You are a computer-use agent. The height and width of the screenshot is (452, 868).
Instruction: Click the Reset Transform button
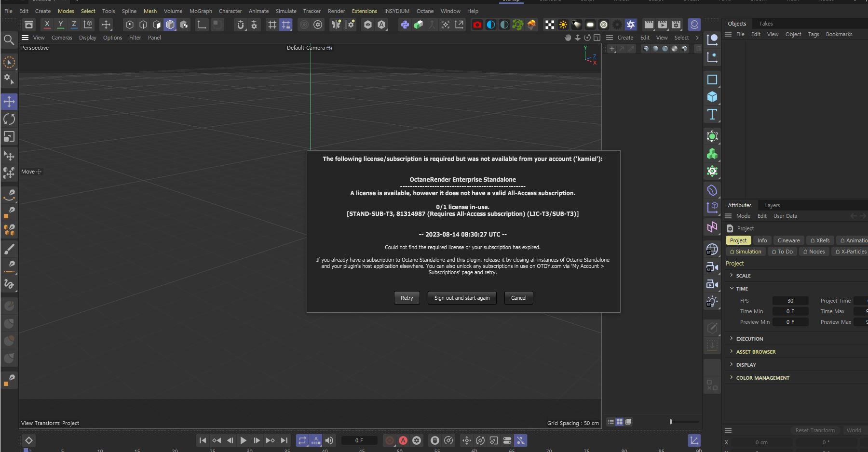coord(815,430)
